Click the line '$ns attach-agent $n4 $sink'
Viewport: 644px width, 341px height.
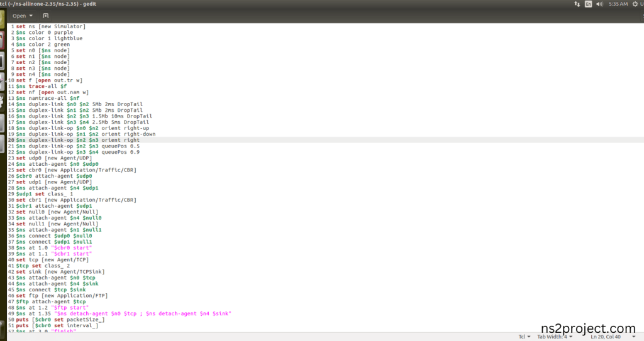(x=57, y=284)
